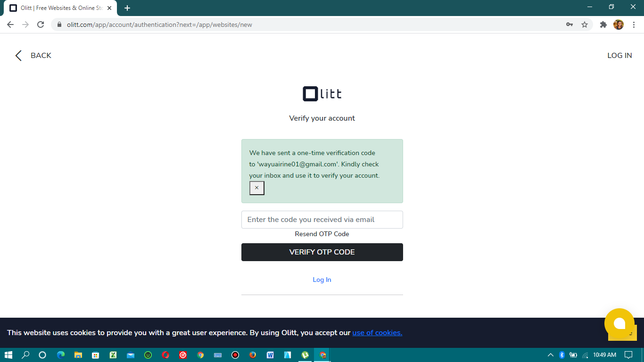Open Windows search from taskbar
Viewport: 644px width, 362px height.
pos(25,355)
